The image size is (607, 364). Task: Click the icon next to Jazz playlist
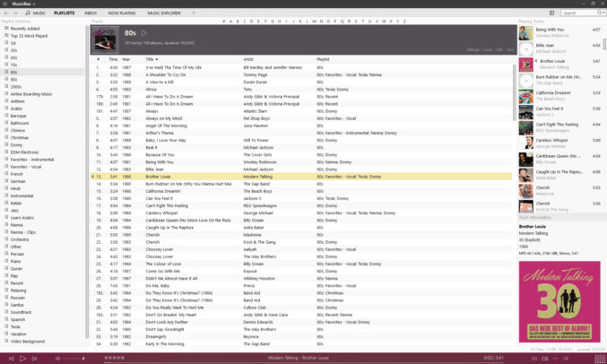click(x=6, y=211)
